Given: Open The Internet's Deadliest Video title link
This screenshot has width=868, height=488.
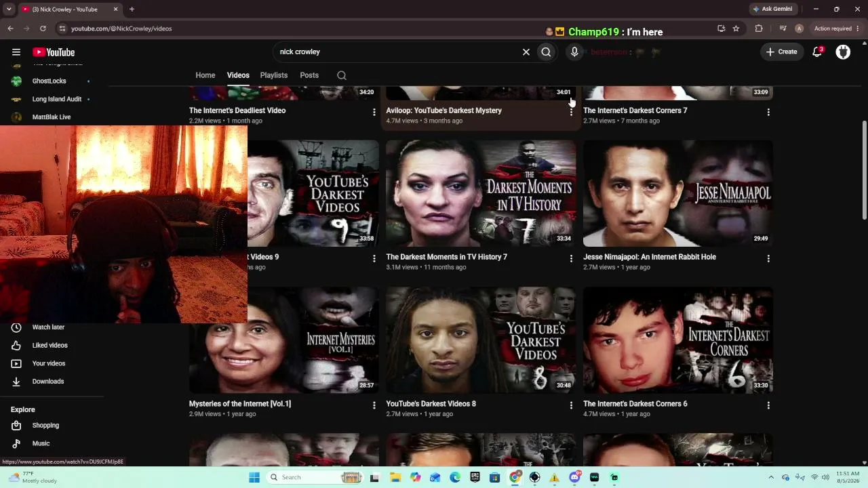Looking at the screenshot, I should tap(237, 110).
